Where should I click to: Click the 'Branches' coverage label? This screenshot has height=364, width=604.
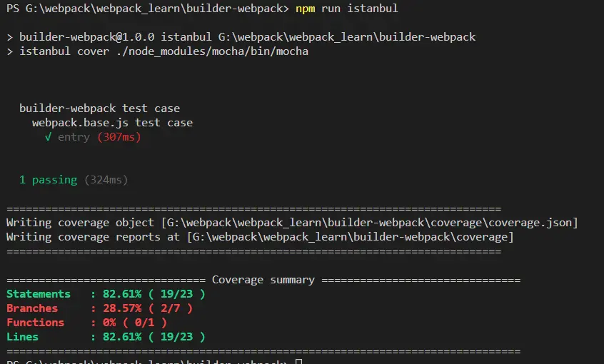tap(32, 308)
